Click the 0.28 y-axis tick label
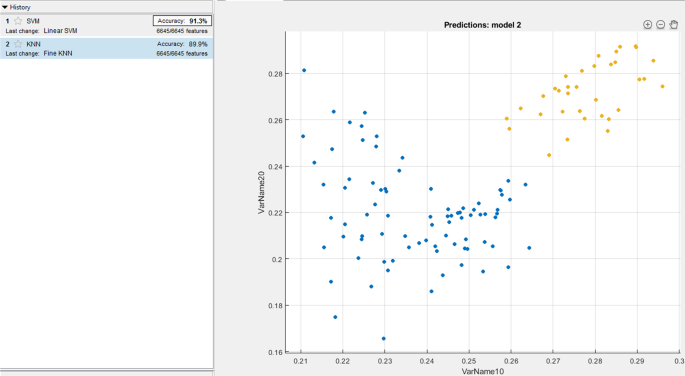The width and height of the screenshot is (685, 376). pos(275,74)
